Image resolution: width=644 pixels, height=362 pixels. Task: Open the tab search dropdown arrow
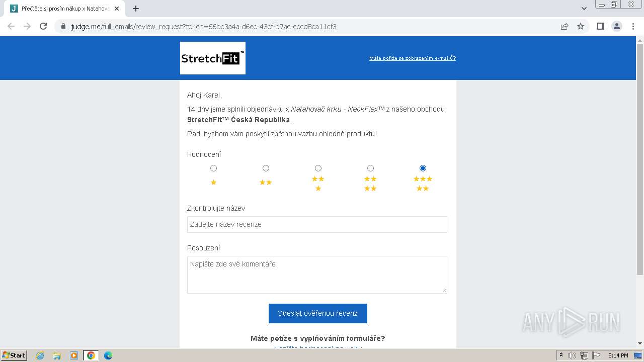pyautogui.click(x=584, y=9)
